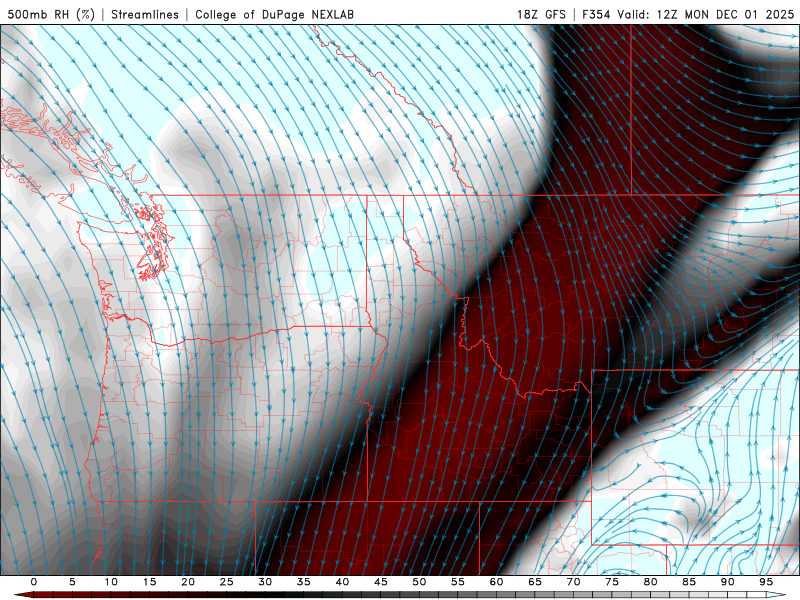
Task: Click the colorbar label '45'
Action: coord(381,582)
